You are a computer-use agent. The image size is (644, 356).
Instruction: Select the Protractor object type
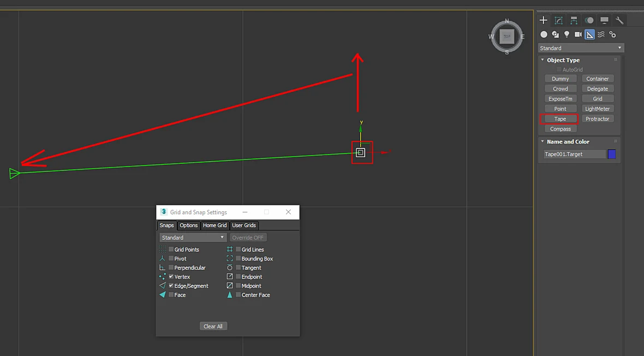click(x=598, y=119)
